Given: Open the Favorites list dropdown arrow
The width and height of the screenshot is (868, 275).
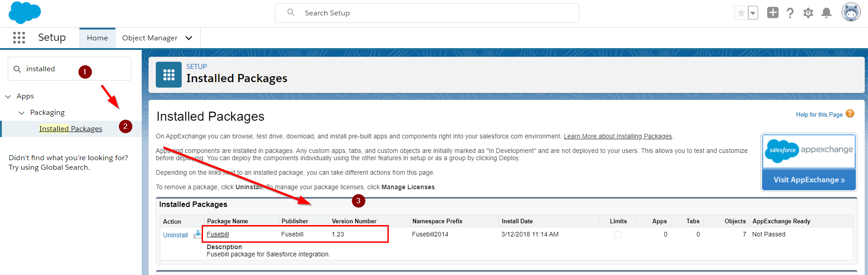Looking at the screenshot, I should 753,13.
